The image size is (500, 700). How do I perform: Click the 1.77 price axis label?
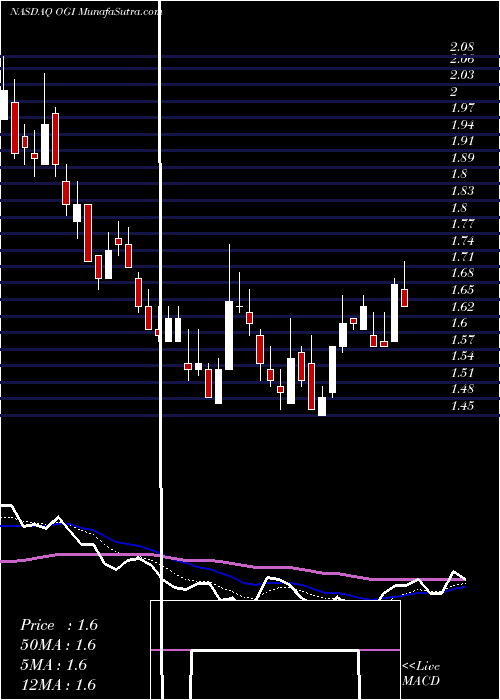point(462,224)
